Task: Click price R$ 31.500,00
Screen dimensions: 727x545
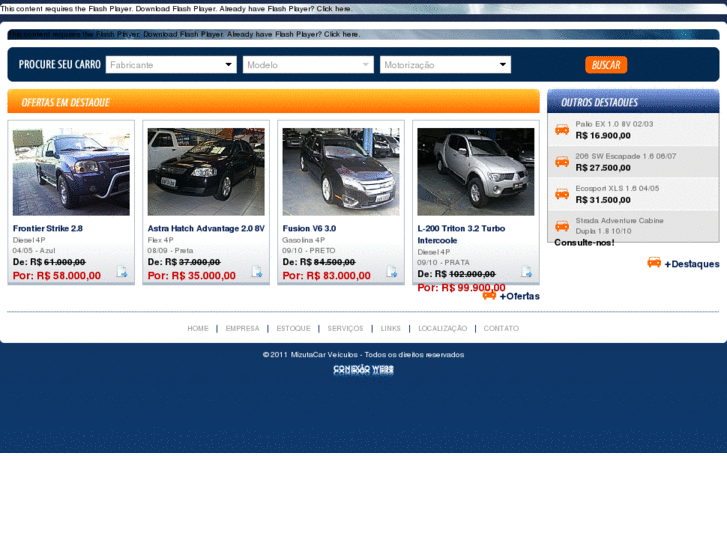Action: coord(603,200)
